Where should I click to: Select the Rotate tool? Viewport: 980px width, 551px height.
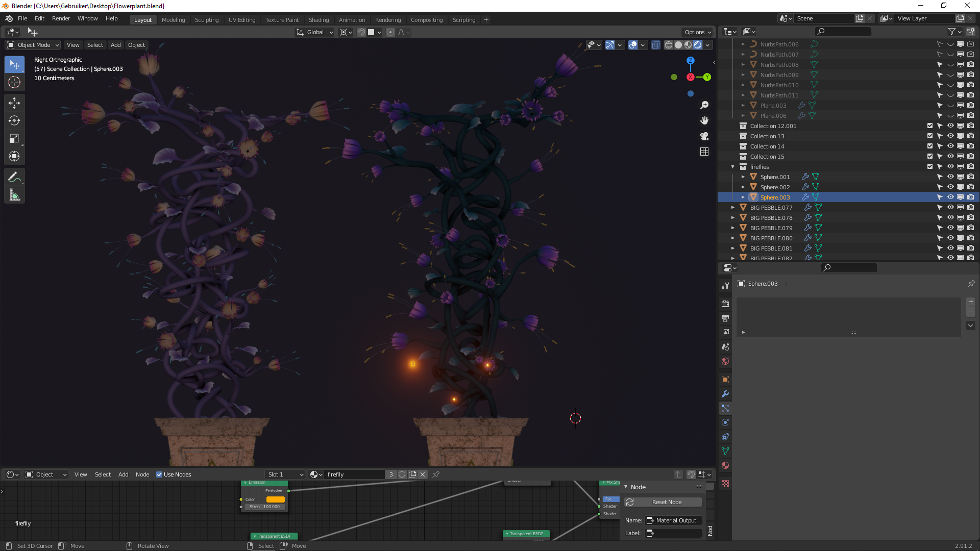(x=14, y=121)
